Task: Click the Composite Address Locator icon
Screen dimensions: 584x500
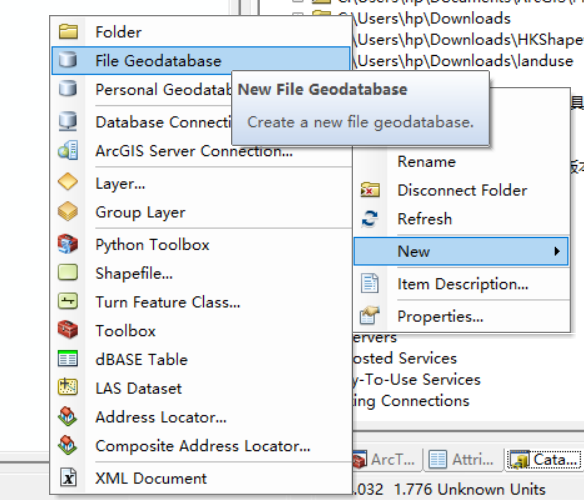Action: 68,445
